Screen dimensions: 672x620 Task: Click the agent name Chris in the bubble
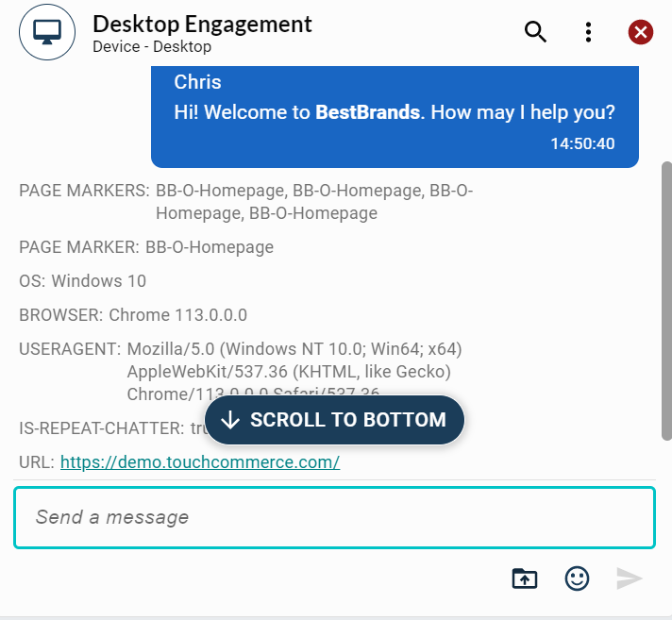pyautogui.click(x=197, y=83)
